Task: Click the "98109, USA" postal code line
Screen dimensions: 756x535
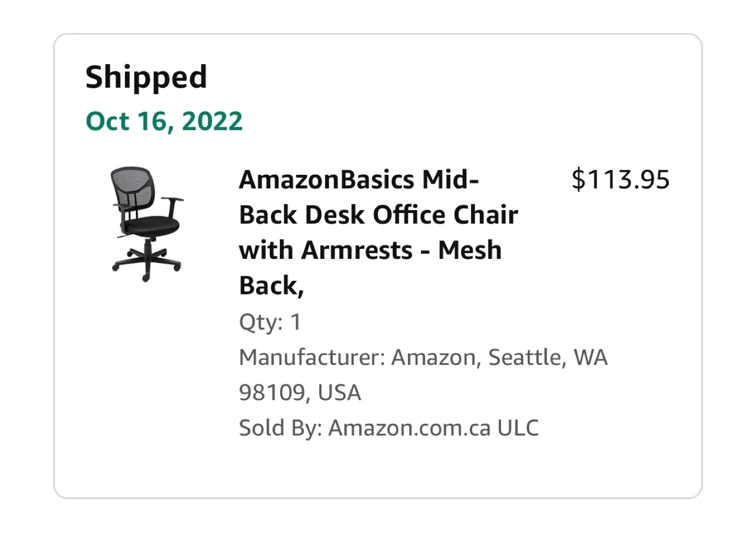Action: 300,393
